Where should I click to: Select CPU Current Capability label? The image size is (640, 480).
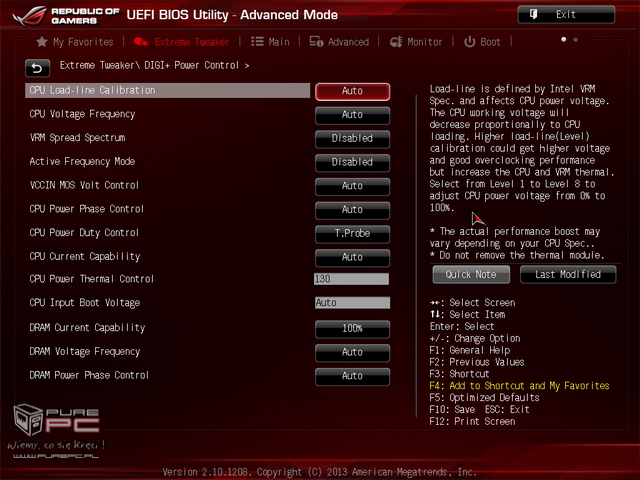[84, 257]
